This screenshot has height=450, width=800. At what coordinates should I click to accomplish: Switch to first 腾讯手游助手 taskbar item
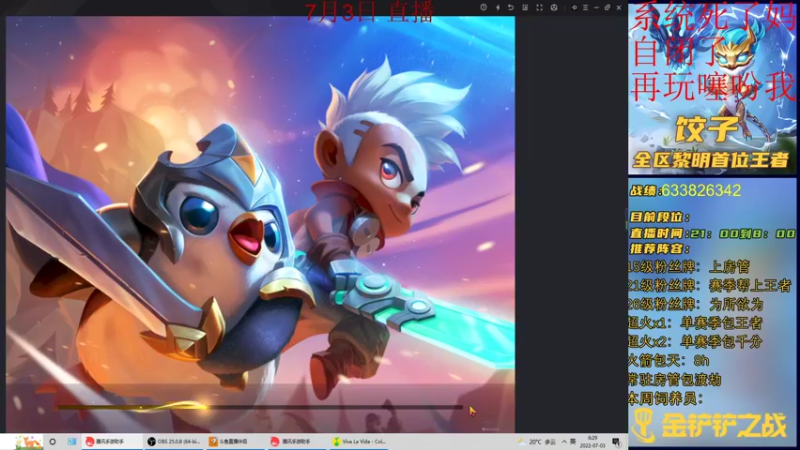click(x=111, y=441)
